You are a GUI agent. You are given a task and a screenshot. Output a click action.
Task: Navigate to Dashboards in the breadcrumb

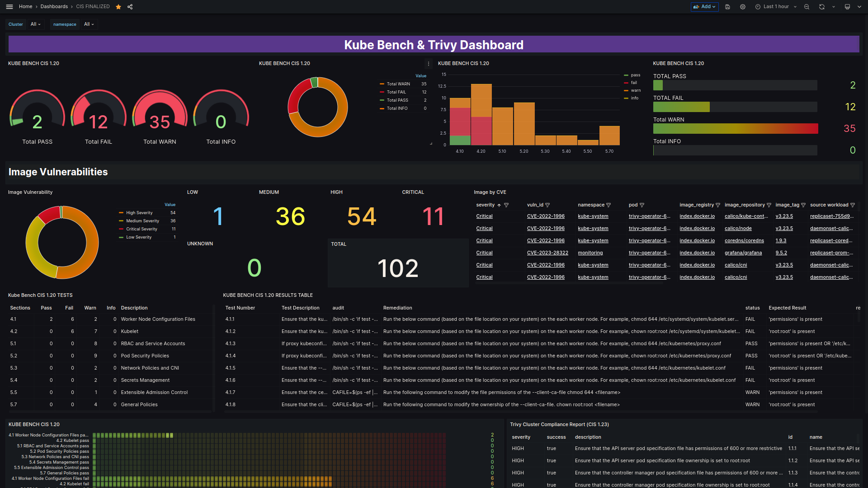click(x=54, y=6)
